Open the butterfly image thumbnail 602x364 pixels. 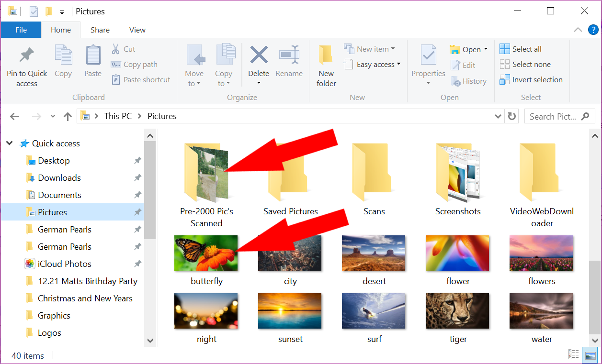(x=206, y=253)
